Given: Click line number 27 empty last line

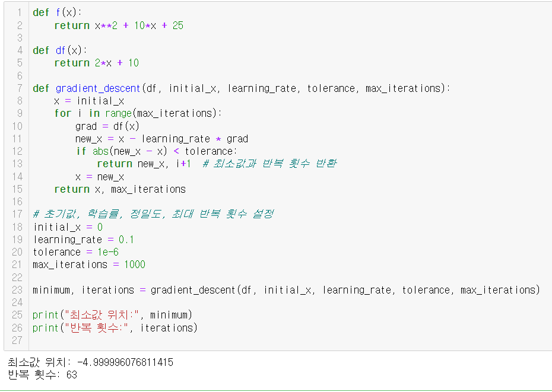Looking at the screenshot, I should [x=17, y=340].
